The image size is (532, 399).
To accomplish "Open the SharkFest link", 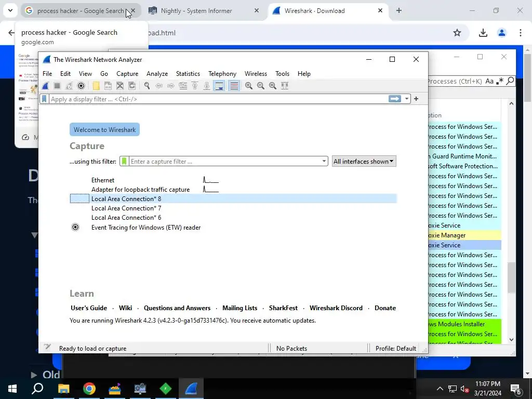I will pos(283,308).
